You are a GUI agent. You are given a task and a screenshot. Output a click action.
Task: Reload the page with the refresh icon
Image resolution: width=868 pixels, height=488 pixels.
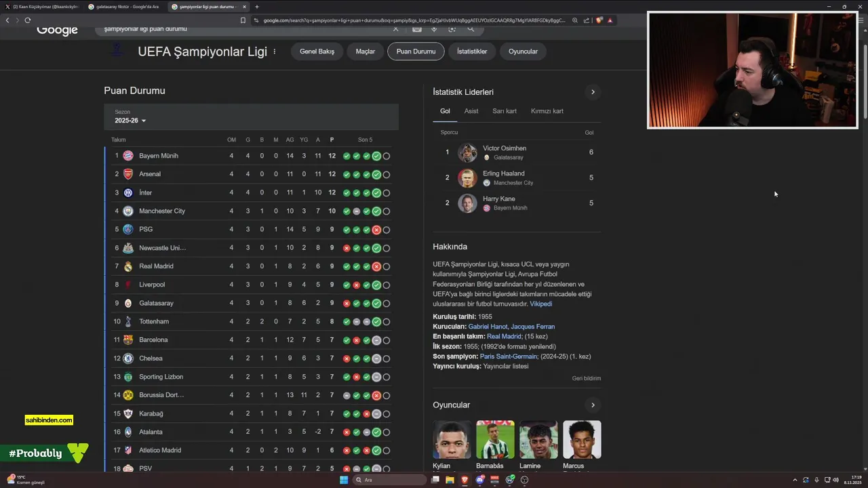click(x=28, y=20)
